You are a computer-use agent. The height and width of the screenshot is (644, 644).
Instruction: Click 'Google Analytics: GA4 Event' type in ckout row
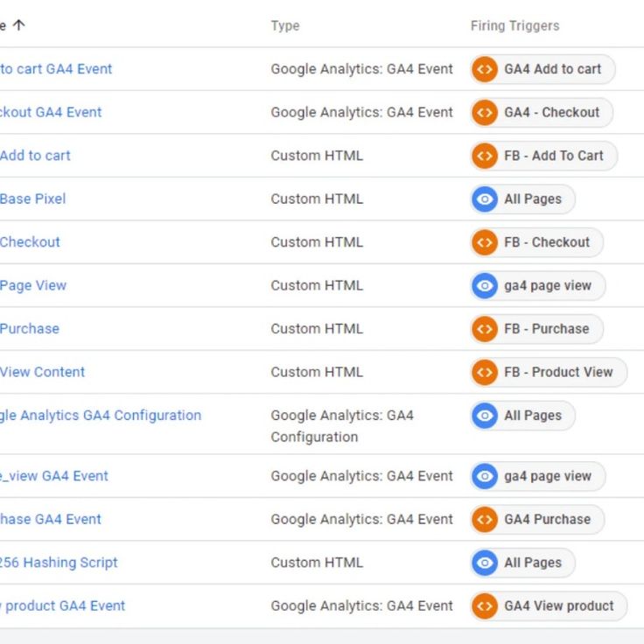(x=362, y=112)
